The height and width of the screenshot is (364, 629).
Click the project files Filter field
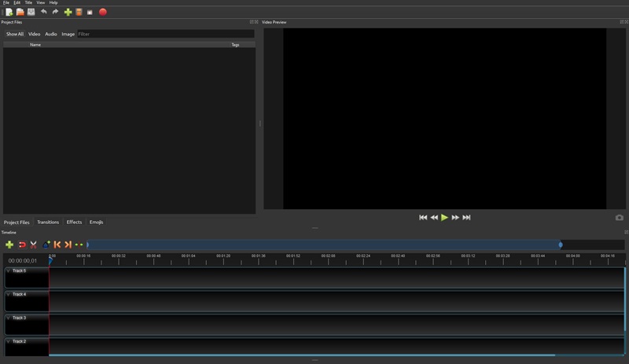click(x=166, y=34)
